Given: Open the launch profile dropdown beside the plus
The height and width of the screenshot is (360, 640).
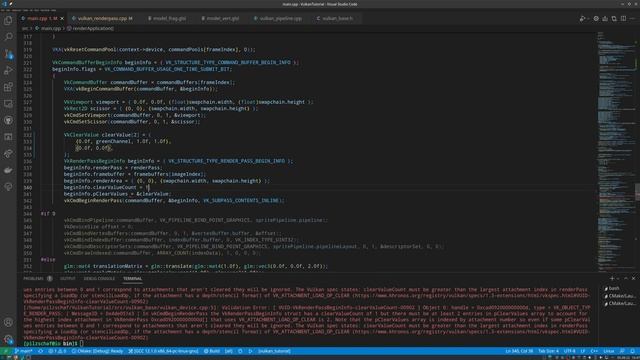Looking at the screenshot, I should click(x=618, y=278).
